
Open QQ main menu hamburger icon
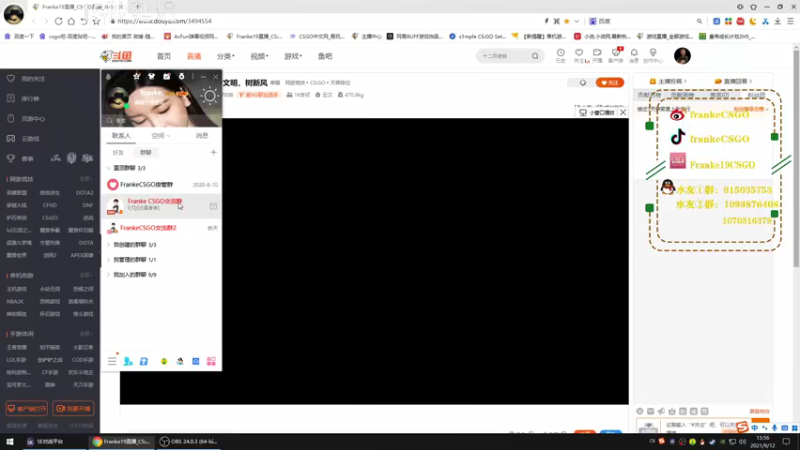point(112,361)
